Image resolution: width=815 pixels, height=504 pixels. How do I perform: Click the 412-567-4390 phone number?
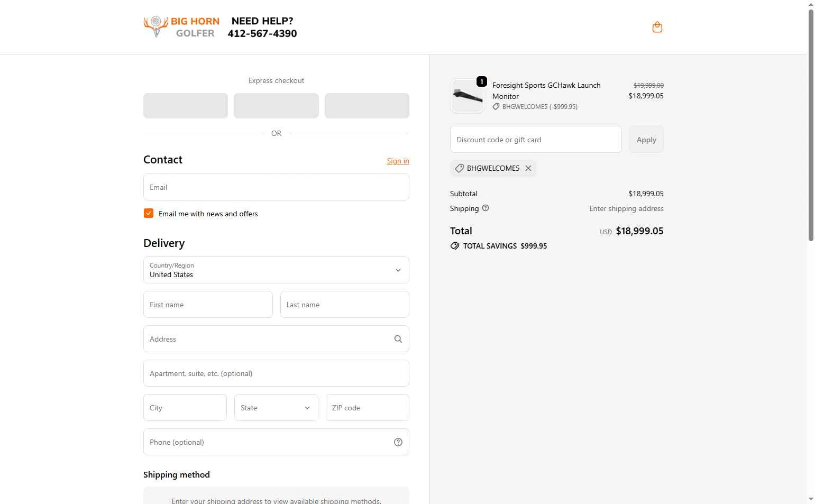coord(262,34)
